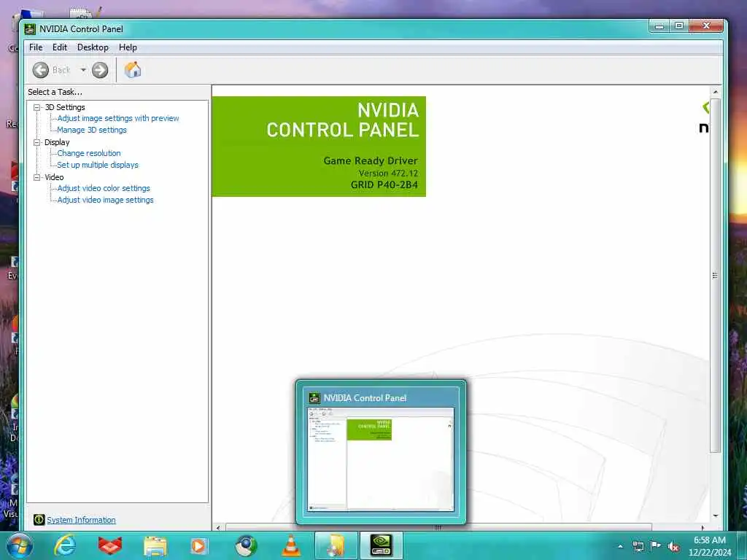Screen dimensions: 747x560
Task: Click the vertical scrollbar up arrow
Action: 715,91
